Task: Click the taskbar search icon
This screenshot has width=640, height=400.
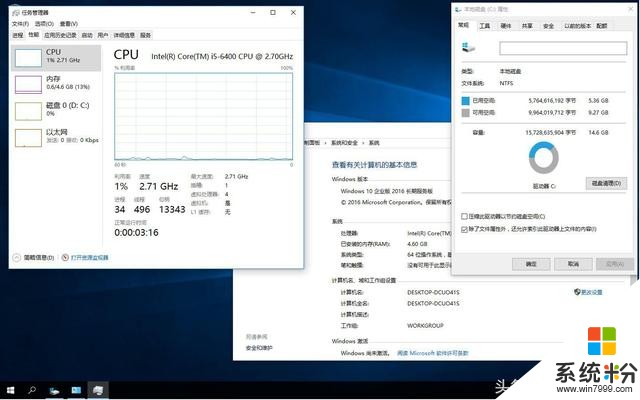Action: [32, 391]
